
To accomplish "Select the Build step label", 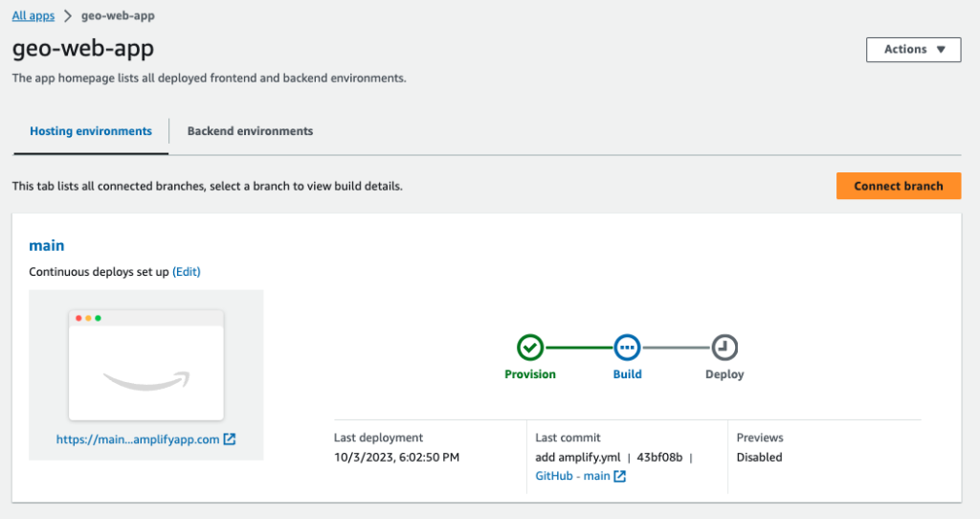I will [627, 374].
